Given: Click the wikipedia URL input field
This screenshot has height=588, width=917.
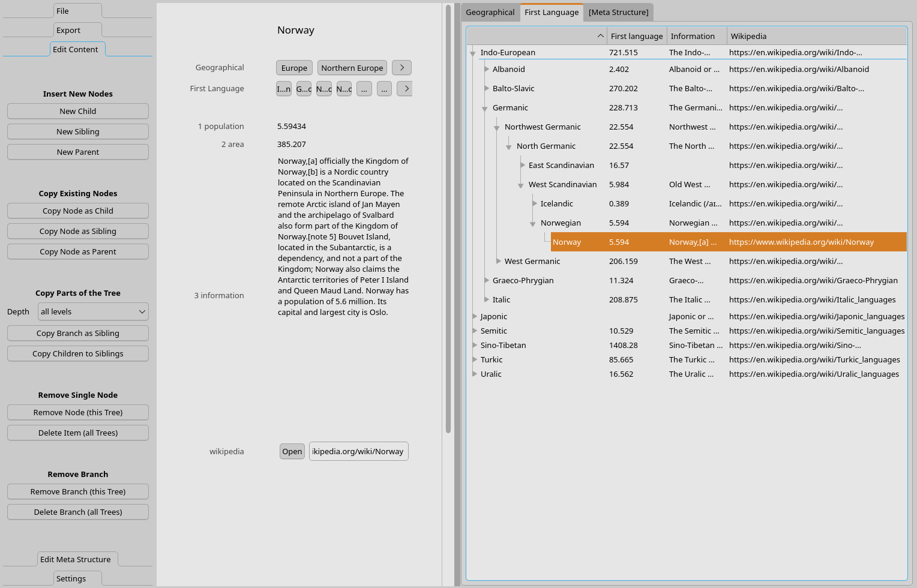Looking at the screenshot, I should (358, 452).
